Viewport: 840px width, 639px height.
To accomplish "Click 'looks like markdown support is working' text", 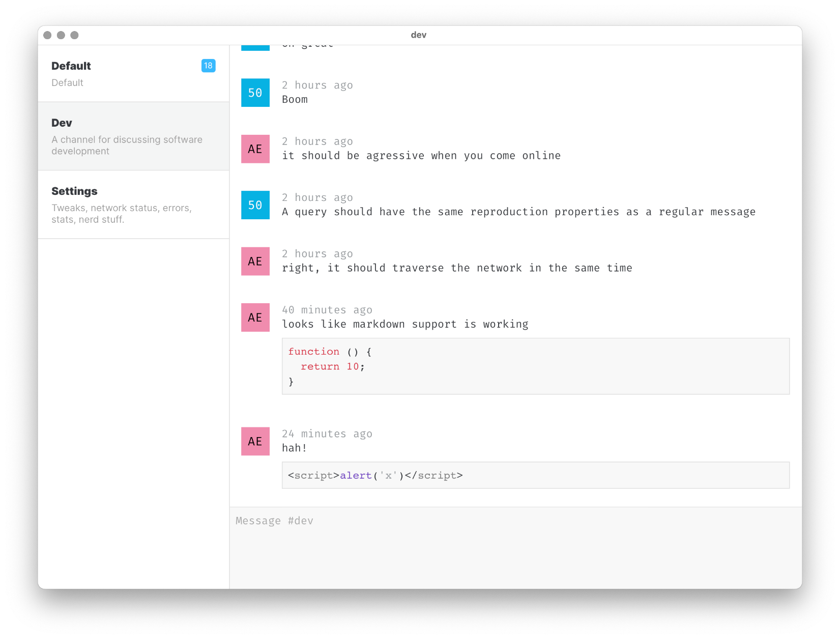I will click(405, 325).
